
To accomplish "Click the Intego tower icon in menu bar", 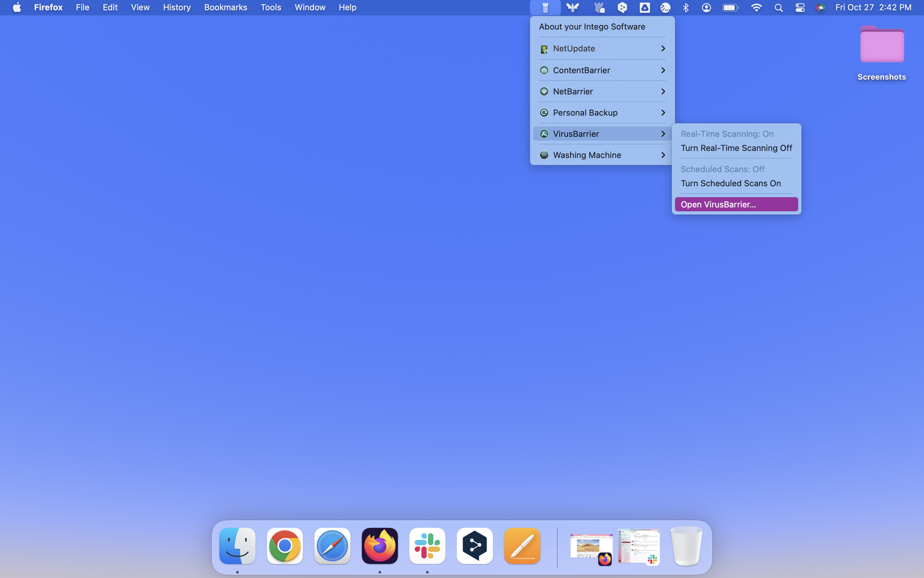I will tap(545, 8).
